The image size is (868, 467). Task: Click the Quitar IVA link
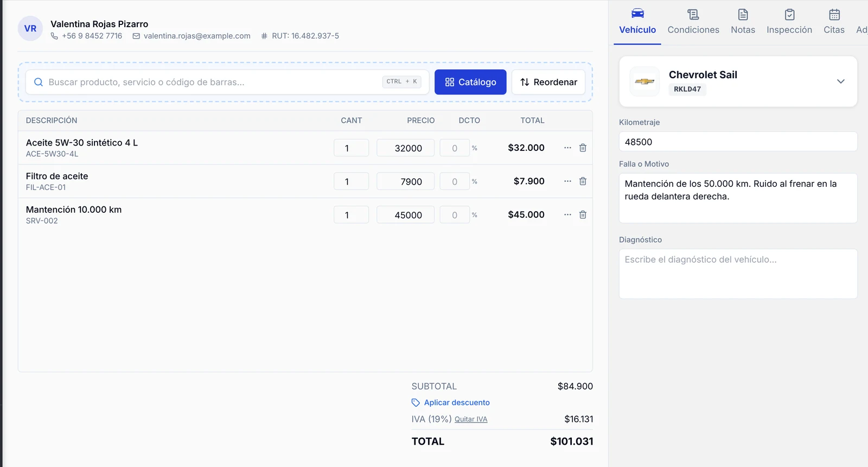471,419
